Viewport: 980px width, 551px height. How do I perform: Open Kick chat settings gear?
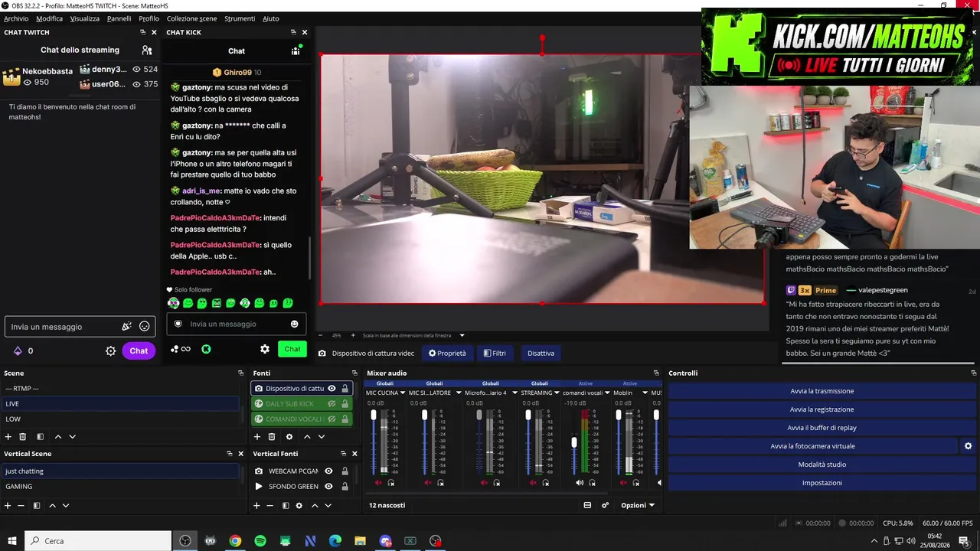(265, 349)
